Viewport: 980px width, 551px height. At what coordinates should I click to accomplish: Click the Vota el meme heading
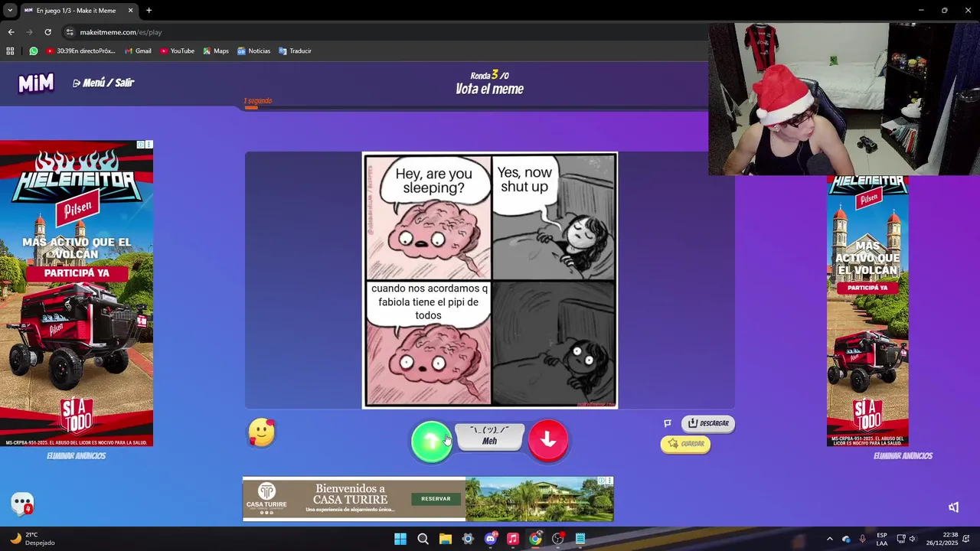point(489,90)
